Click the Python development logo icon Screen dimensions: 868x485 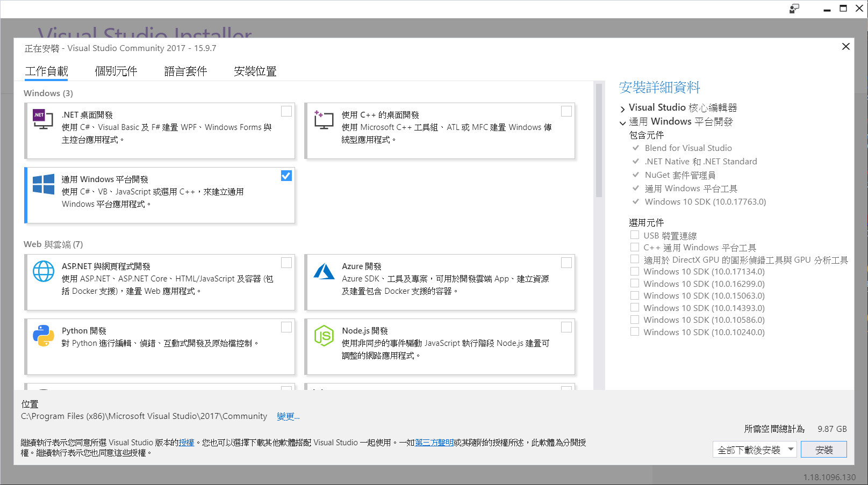pyautogui.click(x=43, y=336)
